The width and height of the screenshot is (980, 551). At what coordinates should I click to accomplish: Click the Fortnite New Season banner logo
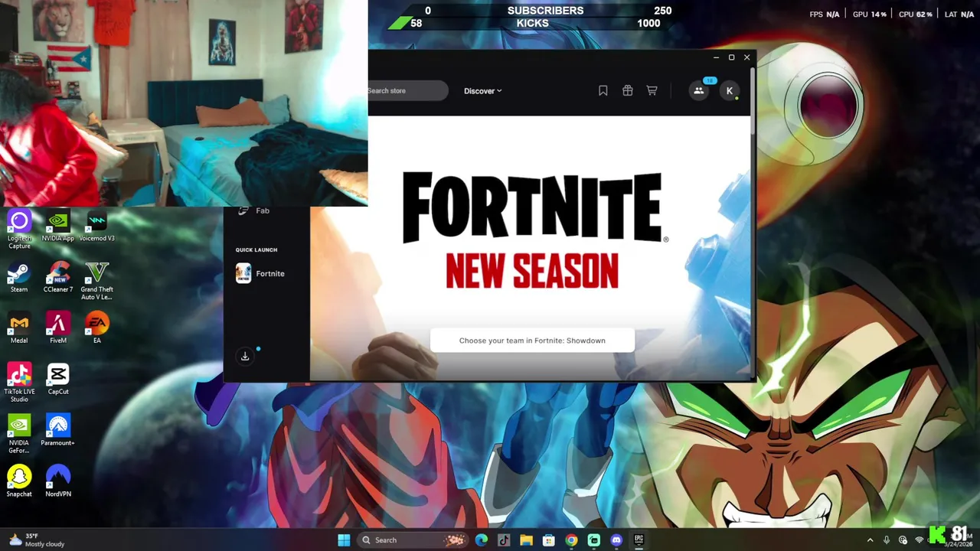coord(533,230)
